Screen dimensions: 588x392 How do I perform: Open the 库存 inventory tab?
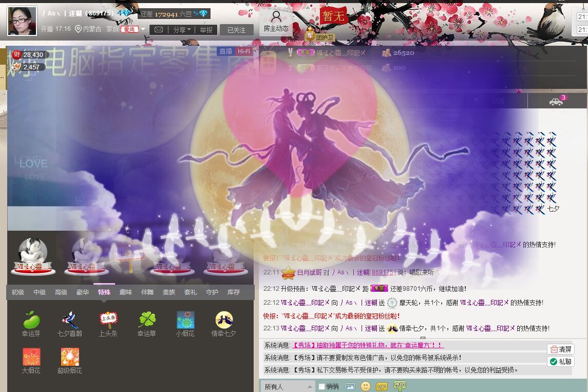[234, 292]
